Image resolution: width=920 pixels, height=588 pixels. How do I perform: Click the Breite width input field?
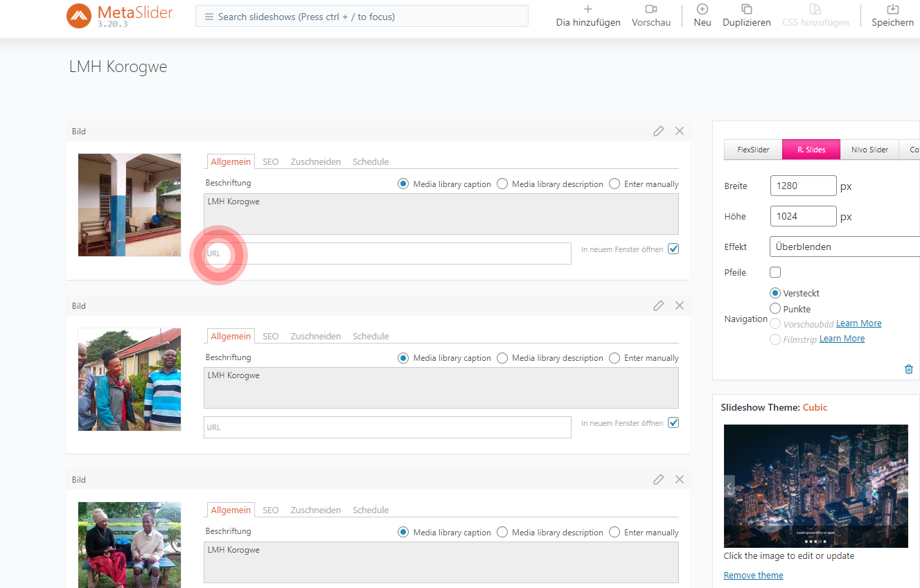click(x=804, y=186)
